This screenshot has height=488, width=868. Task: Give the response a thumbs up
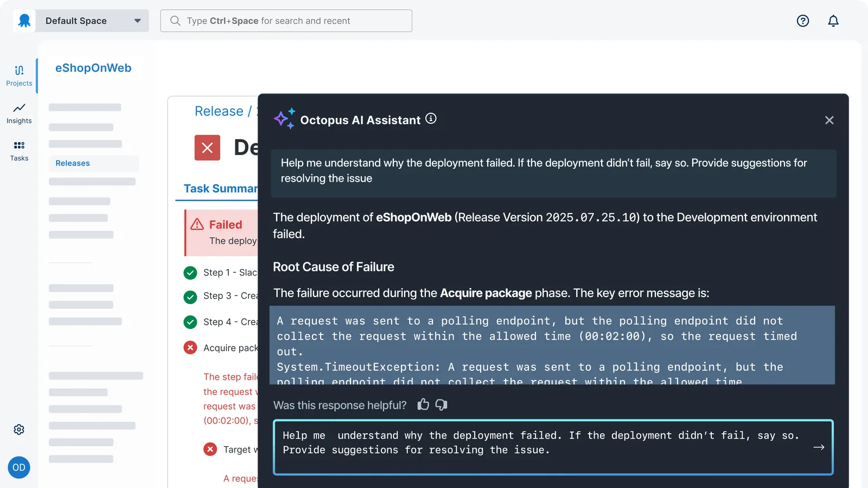[423, 404]
